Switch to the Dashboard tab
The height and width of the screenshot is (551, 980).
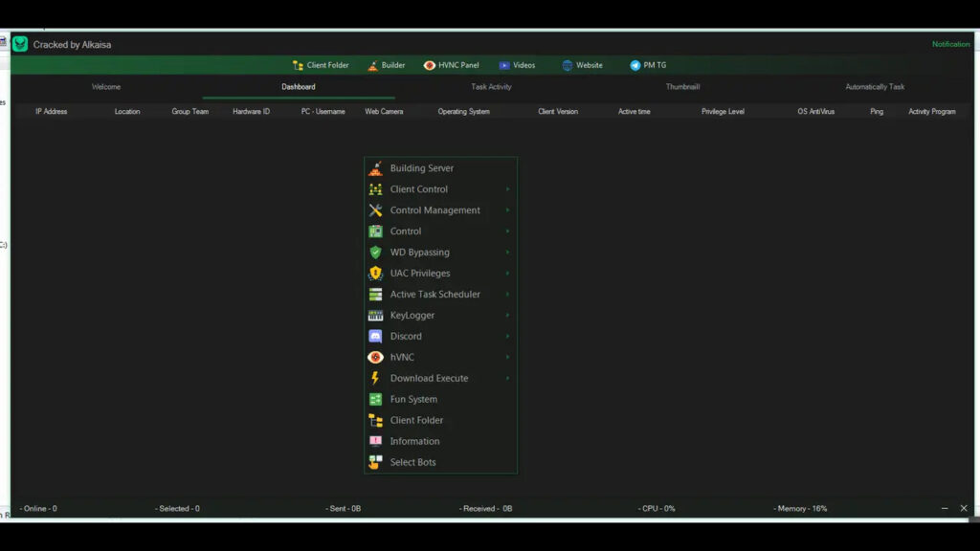pos(299,87)
